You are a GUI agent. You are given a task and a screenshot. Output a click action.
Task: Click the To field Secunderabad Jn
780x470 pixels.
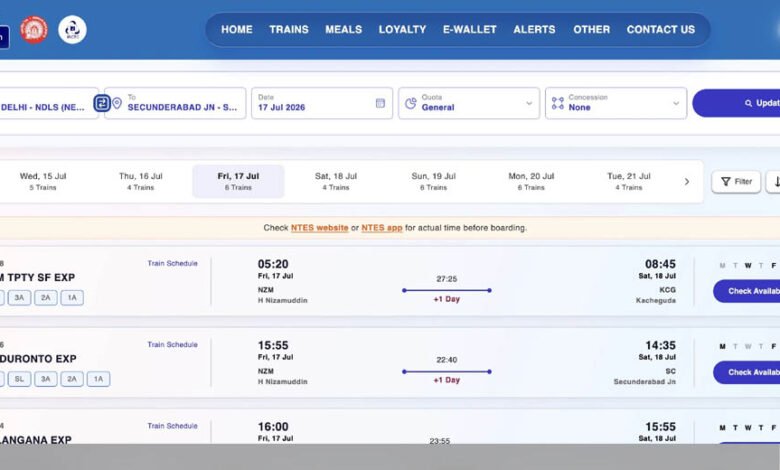click(175, 103)
